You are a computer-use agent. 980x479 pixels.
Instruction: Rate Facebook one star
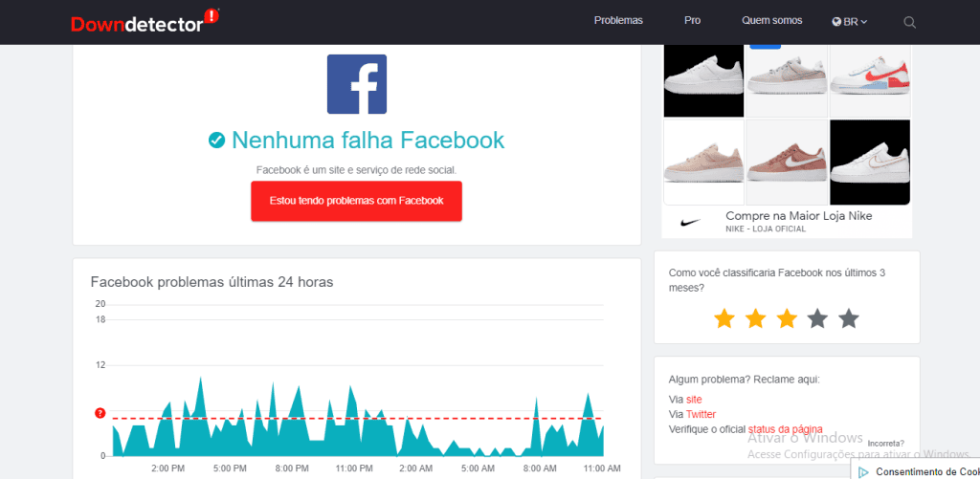[x=724, y=318]
